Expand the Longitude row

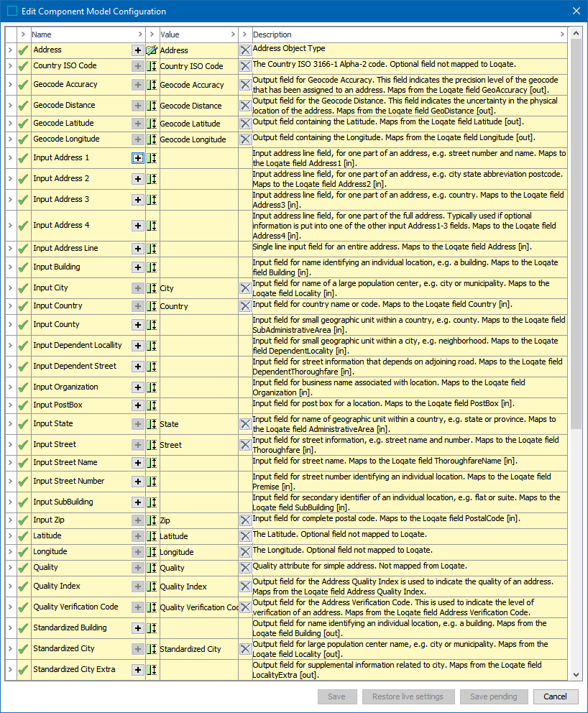11,551
